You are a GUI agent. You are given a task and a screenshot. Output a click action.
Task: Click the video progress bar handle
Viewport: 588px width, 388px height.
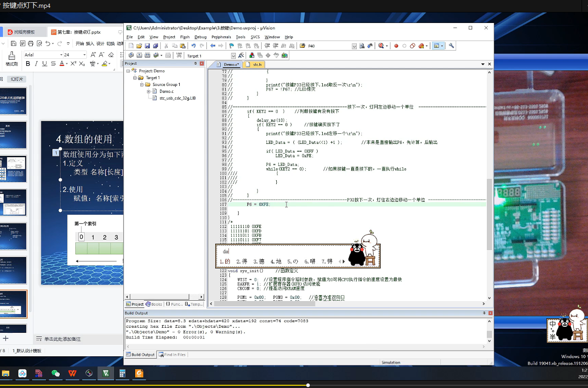click(308, 385)
